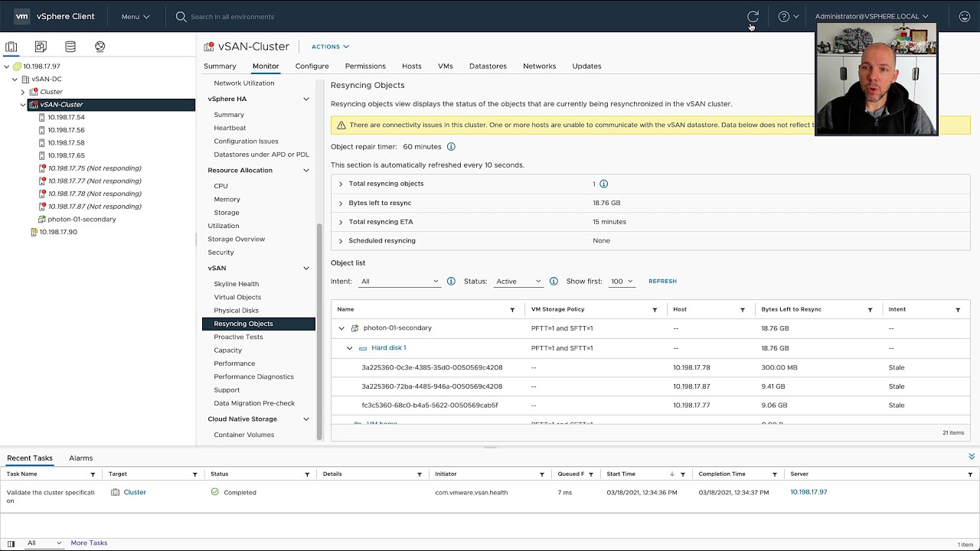Open the More Tasks link
The image size is (980, 551).
click(89, 543)
